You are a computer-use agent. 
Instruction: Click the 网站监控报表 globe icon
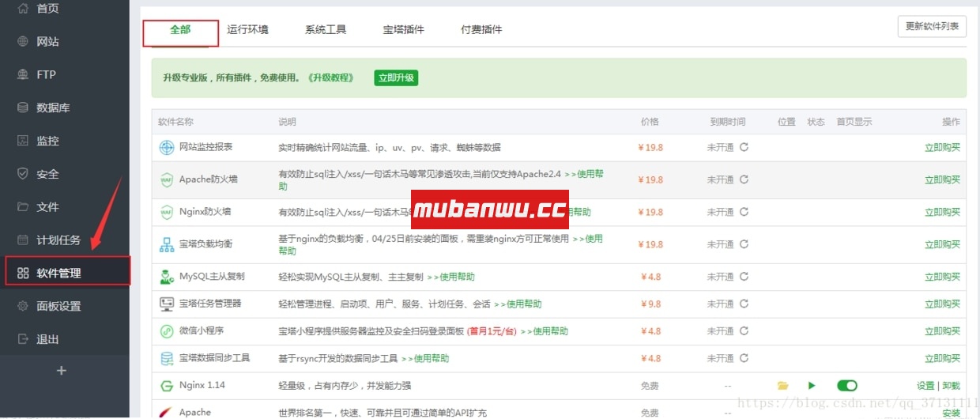167,147
